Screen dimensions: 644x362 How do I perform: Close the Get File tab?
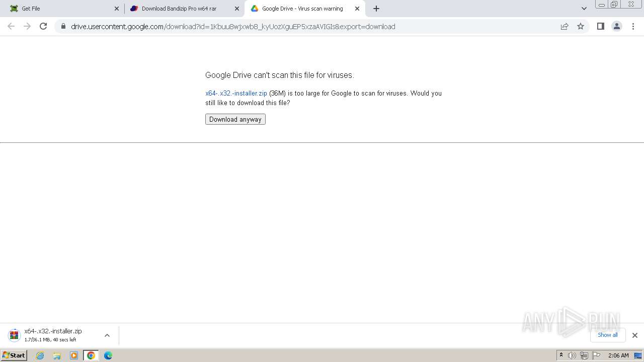click(117, 9)
